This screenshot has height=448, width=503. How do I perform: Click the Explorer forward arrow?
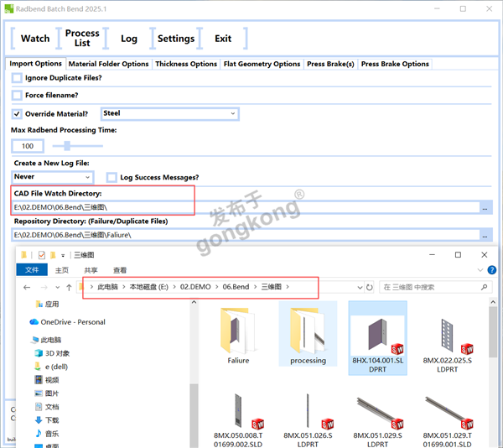(44, 287)
